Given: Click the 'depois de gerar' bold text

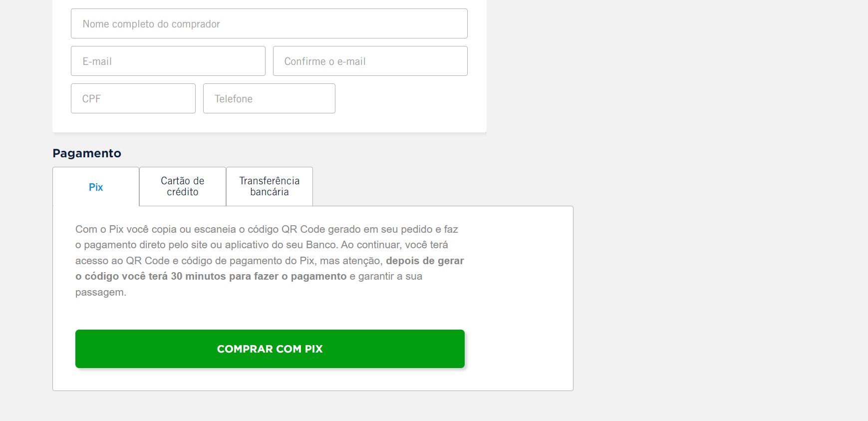Looking at the screenshot, I should click(x=425, y=261).
